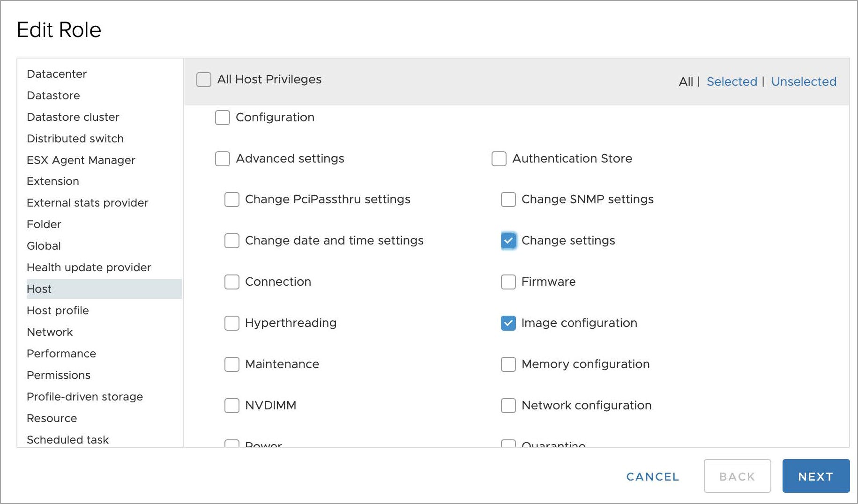Screen dimensions: 858x504
Task: Show only Selected privileges
Action: click(x=731, y=82)
